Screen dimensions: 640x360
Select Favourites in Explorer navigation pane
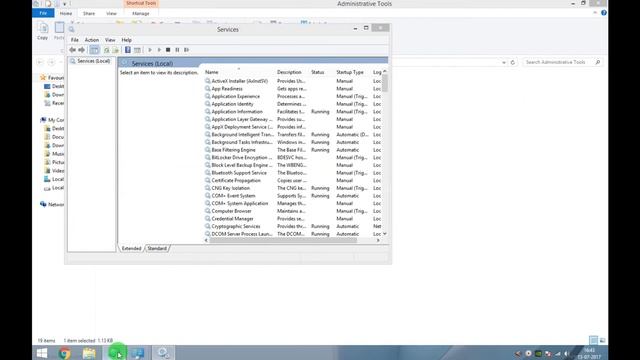click(52, 78)
